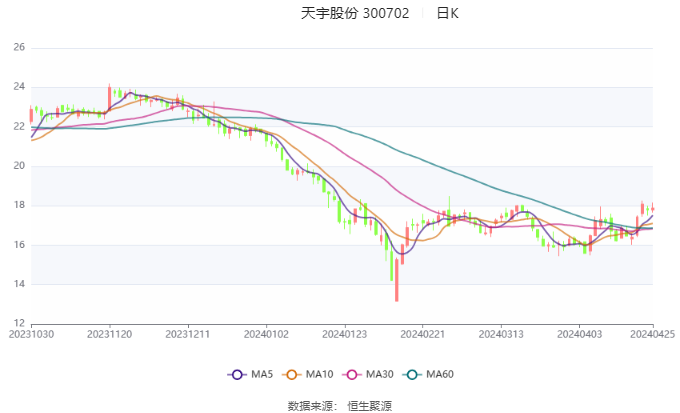680x413 pixels.
Task: Toggle the MA5 series via its label
Action: coord(262,374)
